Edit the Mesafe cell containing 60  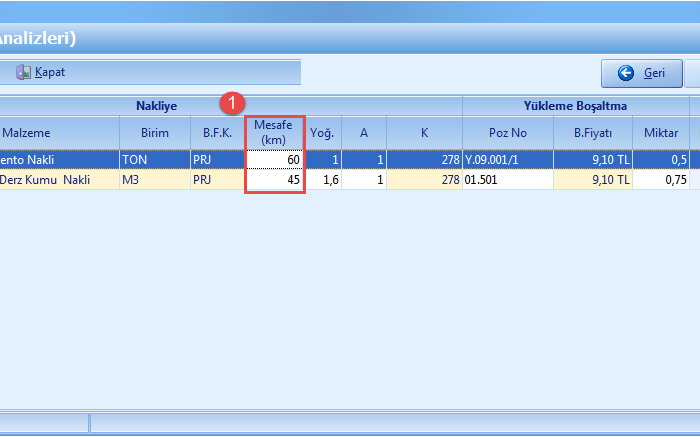(x=275, y=159)
